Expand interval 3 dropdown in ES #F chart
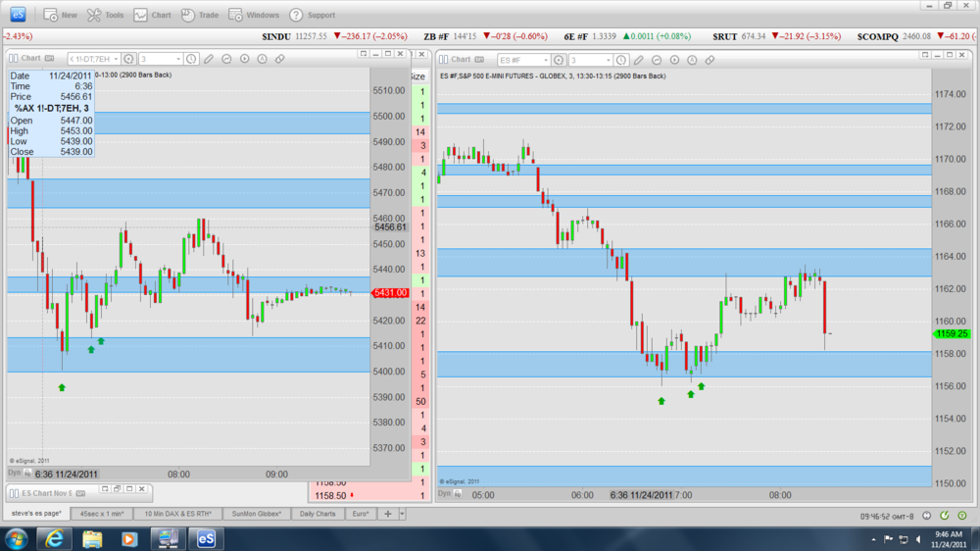 pos(609,60)
